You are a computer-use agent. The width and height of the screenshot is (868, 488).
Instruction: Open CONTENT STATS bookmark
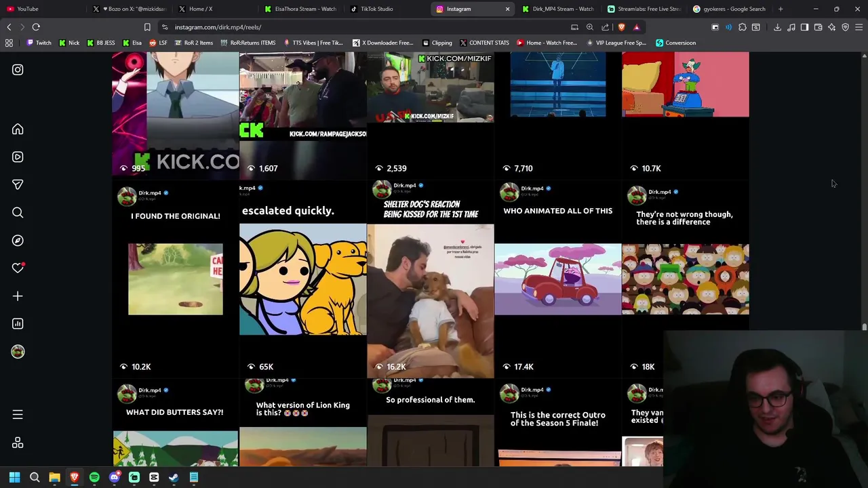click(484, 43)
